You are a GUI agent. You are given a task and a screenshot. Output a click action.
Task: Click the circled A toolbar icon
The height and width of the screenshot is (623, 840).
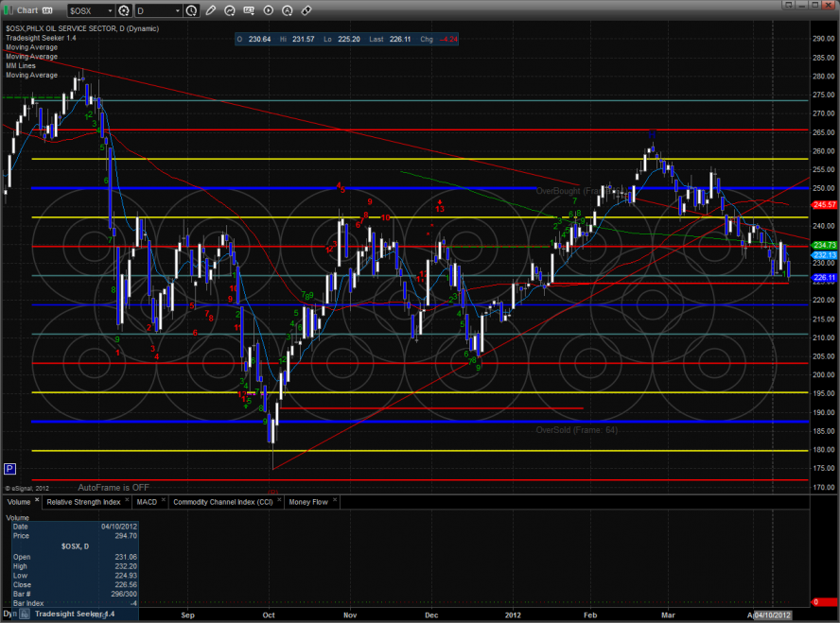289,10
